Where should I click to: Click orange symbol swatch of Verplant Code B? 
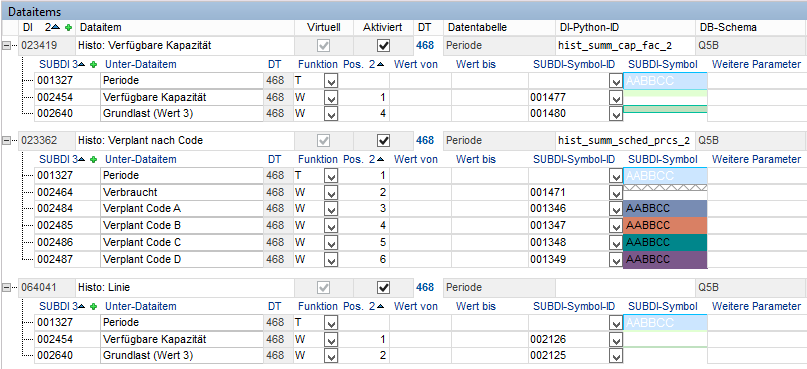[x=665, y=225]
